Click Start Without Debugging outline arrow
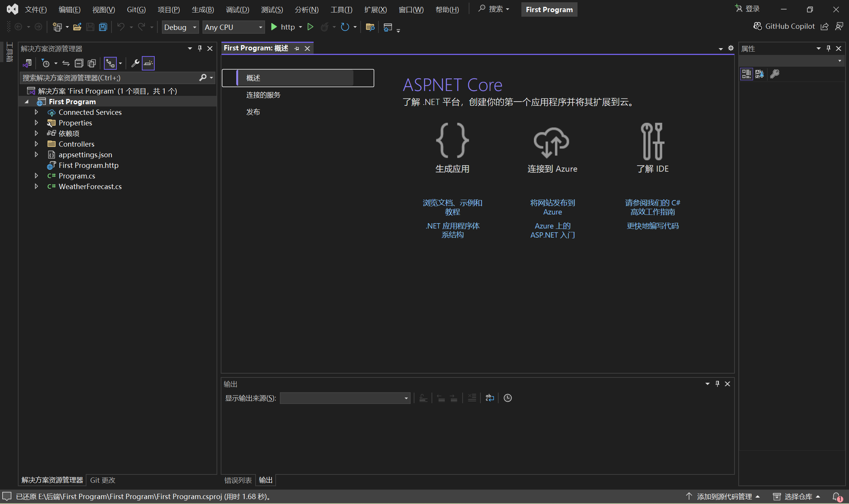 (x=310, y=27)
